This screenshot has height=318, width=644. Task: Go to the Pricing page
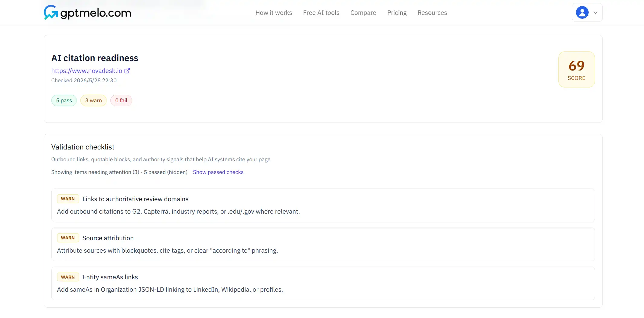click(x=397, y=13)
